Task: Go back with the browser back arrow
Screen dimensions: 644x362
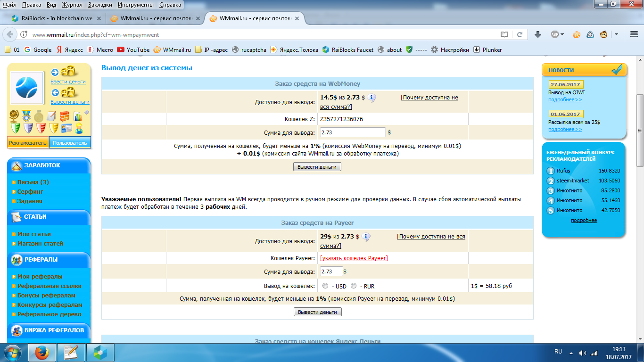Action: pos(9,34)
